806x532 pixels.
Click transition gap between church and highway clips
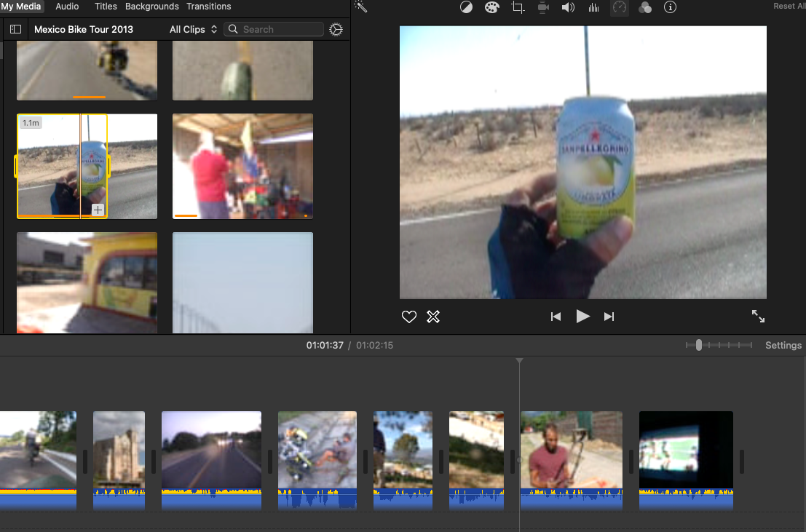click(x=153, y=461)
